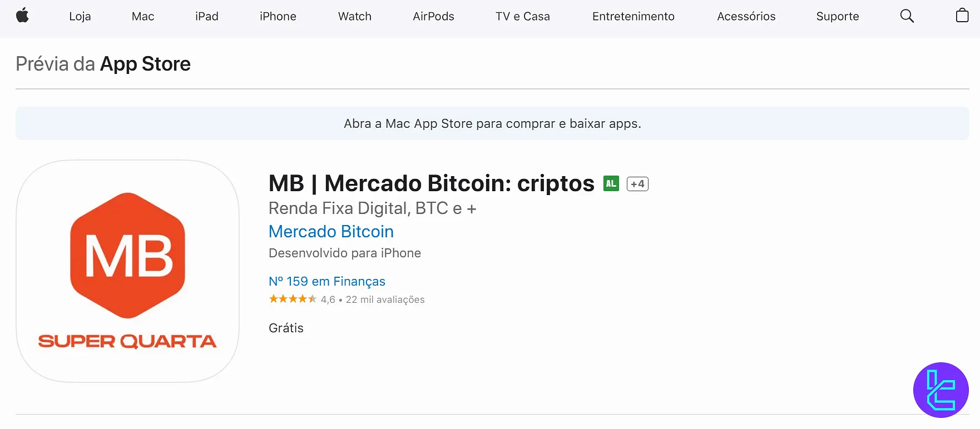Click the Apple logo icon
Screen dimensions: 980x429
point(22,16)
